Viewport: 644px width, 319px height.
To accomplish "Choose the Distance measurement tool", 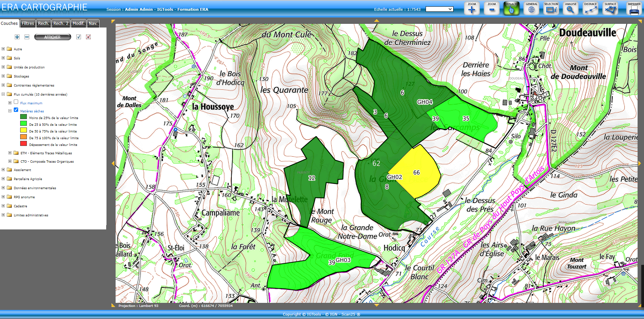I will (590, 9).
